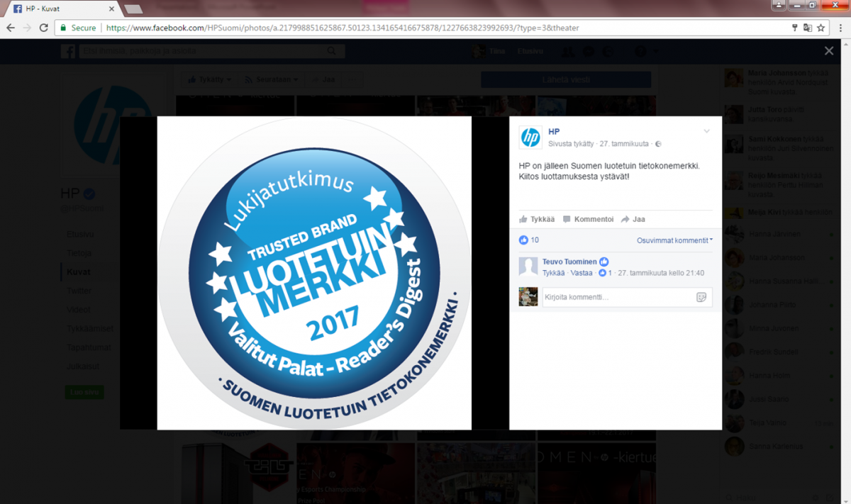Click the Secure padlock site info
Viewport: 851px width, 504px height.
click(78, 28)
